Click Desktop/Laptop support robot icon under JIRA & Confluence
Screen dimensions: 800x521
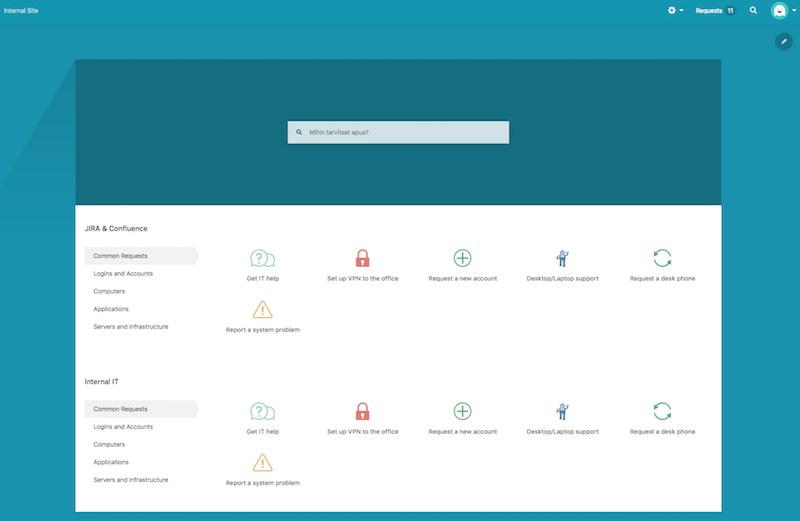click(562, 258)
